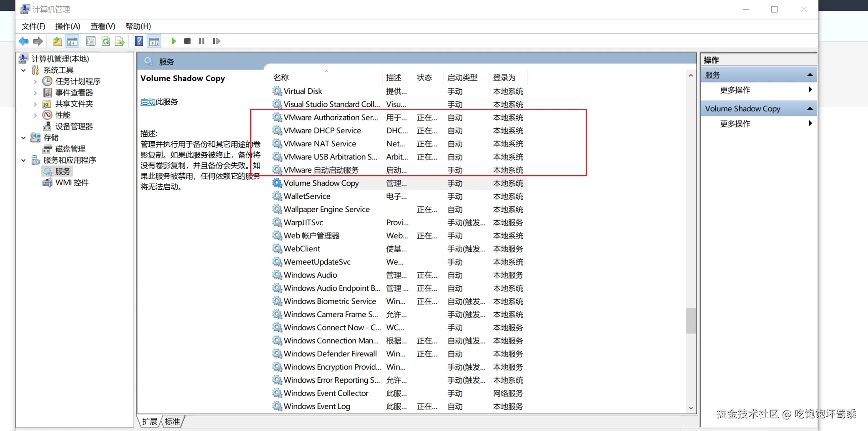Click the refresh icon in the toolbar
The image size is (868, 431).
coord(106,41)
